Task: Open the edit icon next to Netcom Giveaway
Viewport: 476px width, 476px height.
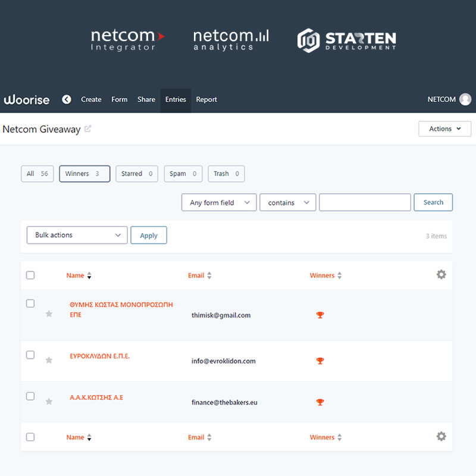Action: [88, 129]
